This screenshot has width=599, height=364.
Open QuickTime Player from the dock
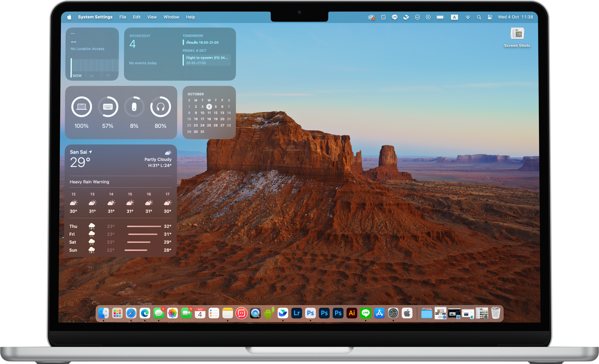[x=255, y=313]
